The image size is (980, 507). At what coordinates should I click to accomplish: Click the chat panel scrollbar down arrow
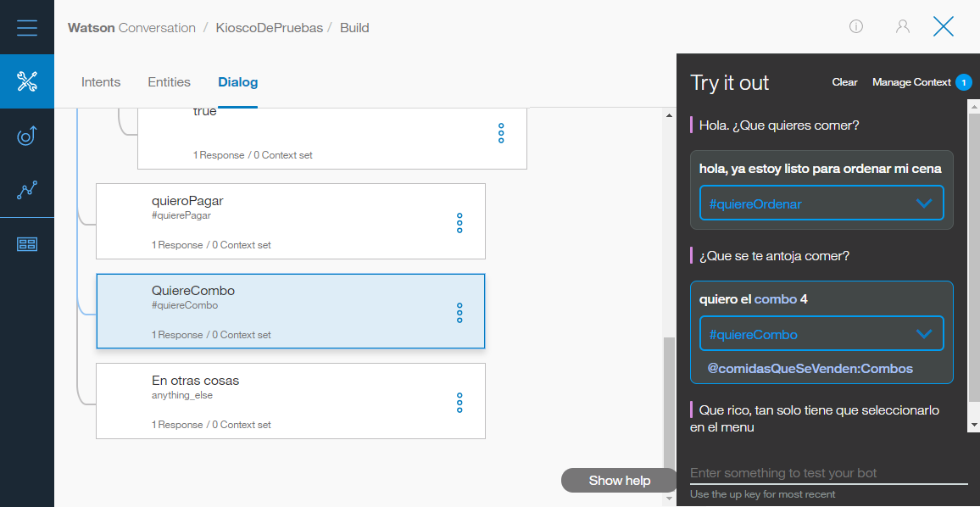click(974, 425)
